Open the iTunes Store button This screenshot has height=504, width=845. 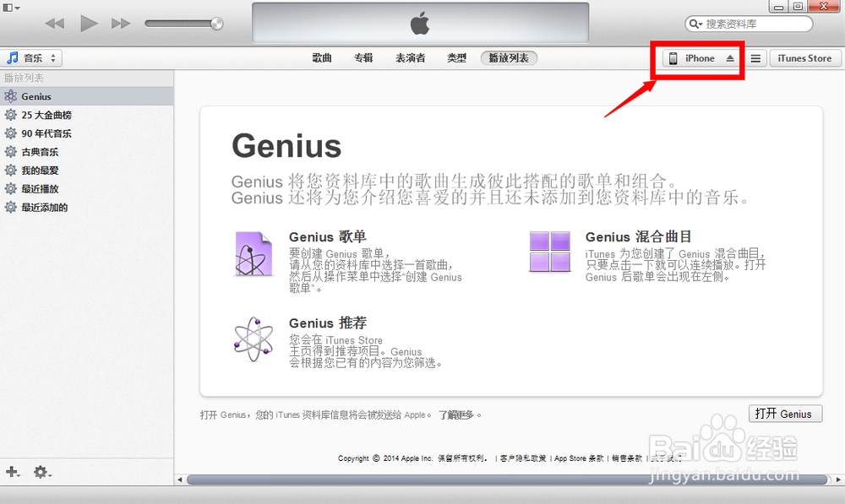(804, 58)
